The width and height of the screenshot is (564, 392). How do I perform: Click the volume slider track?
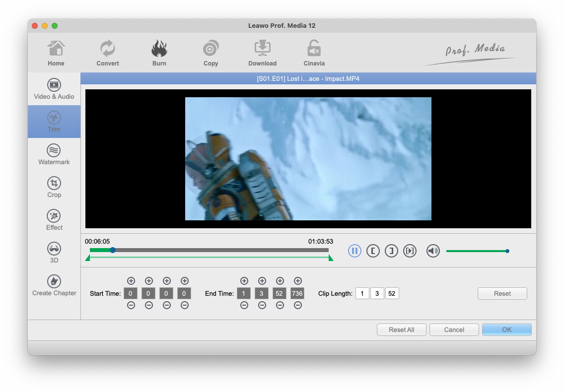tap(476, 251)
